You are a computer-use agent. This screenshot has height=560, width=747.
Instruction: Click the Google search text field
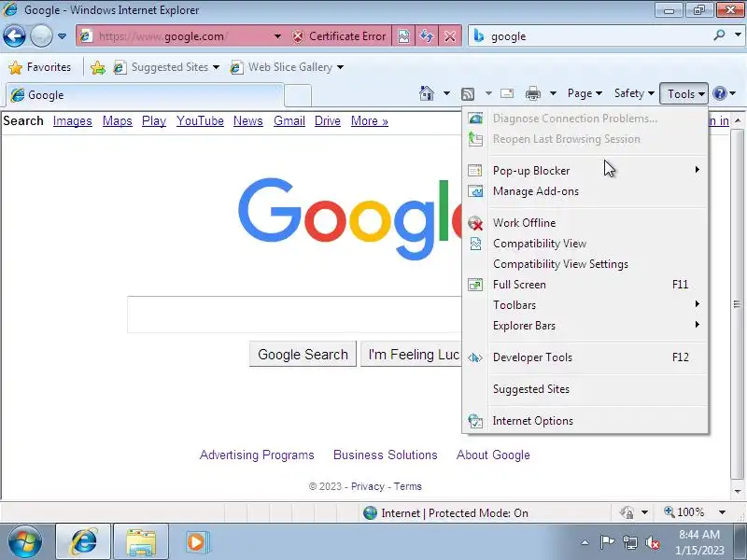(x=294, y=315)
